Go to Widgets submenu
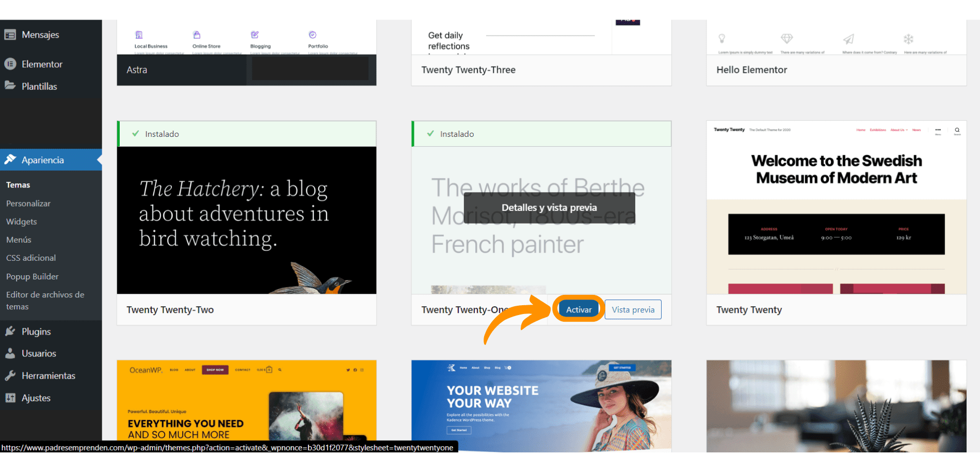 click(x=22, y=222)
